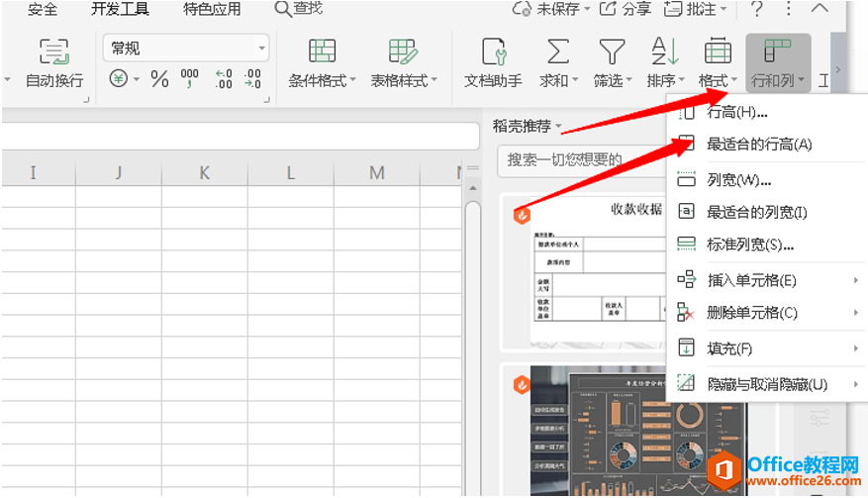The image size is (868, 498).
Task: Click the 分享 share icon
Action: pos(608,9)
